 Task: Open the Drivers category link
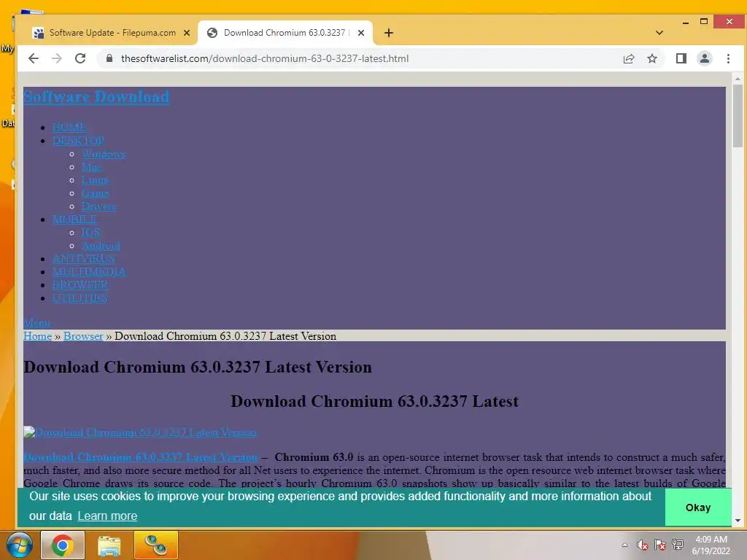pos(98,206)
